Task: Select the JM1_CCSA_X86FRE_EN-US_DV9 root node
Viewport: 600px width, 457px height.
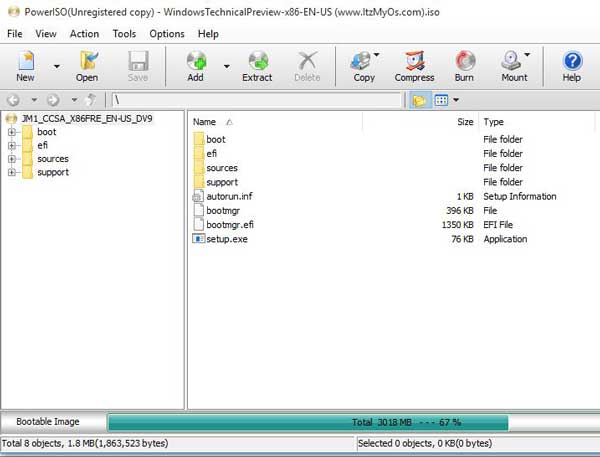Action: 87,119
